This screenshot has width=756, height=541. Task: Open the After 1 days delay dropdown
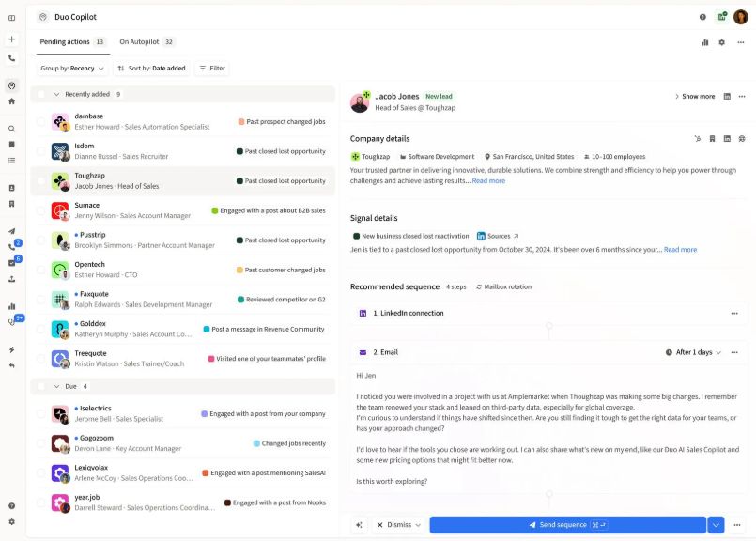coord(693,352)
